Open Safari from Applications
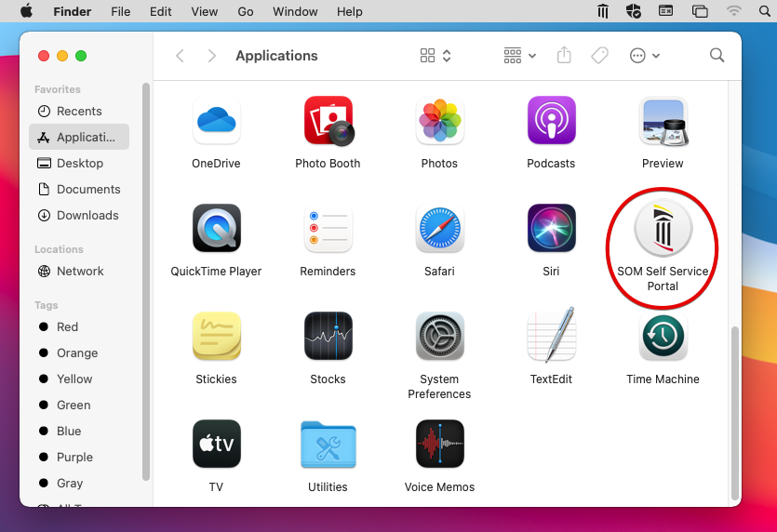The width and height of the screenshot is (777, 532). click(x=439, y=230)
